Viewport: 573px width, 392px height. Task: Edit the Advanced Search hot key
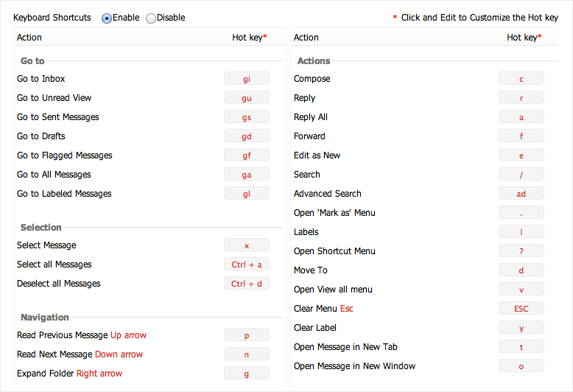pos(521,194)
